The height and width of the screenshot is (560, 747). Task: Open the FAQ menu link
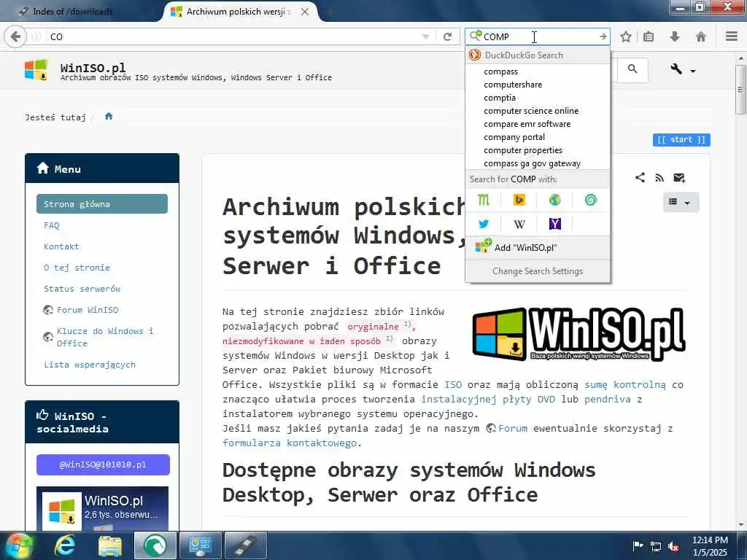pos(52,225)
